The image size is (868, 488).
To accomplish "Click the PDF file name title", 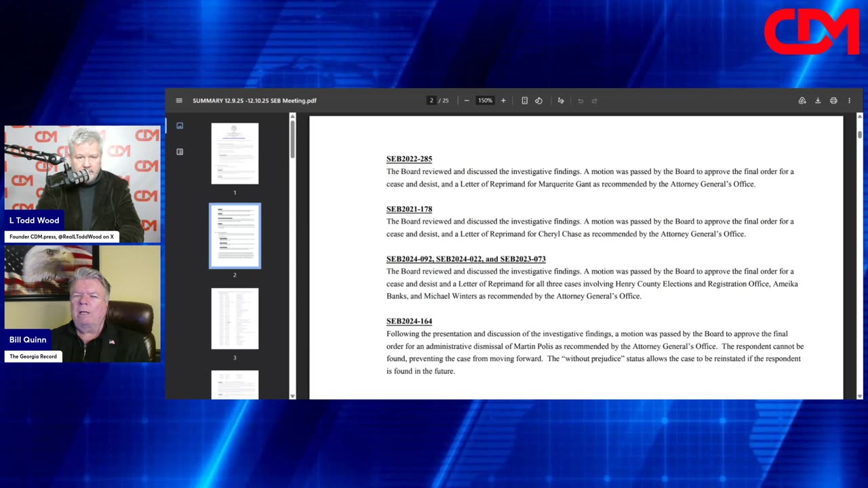I will [x=254, y=100].
